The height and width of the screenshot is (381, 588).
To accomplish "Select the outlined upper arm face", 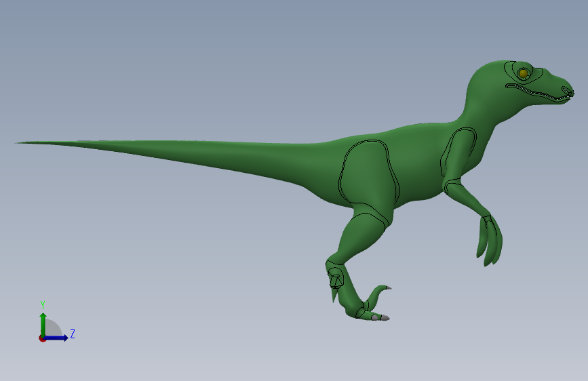I will tap(458, 154).
